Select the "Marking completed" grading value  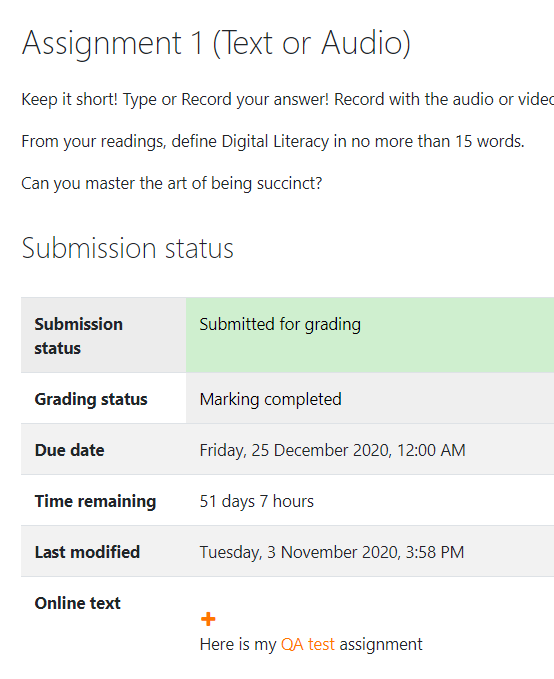[x=270, y=399]
